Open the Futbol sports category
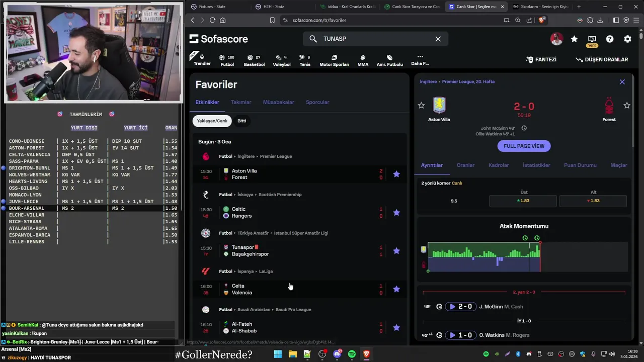This screenshot has width=644, height=362. click(x=227, y=60)
